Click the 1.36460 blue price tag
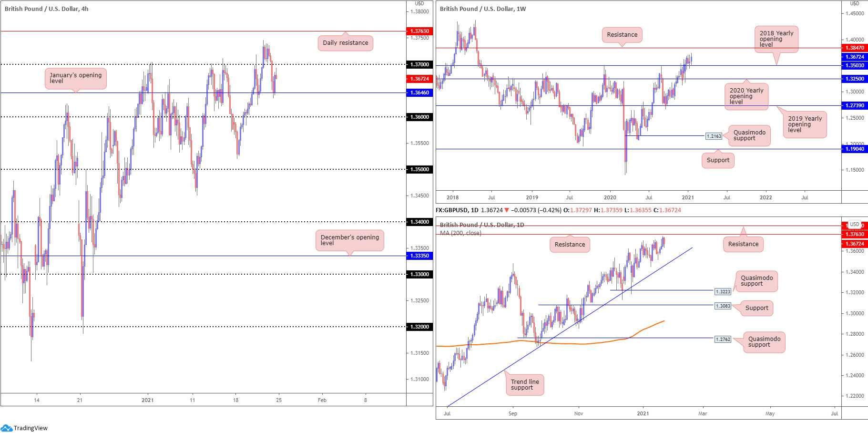868x433 pixels. coord(419,93)
